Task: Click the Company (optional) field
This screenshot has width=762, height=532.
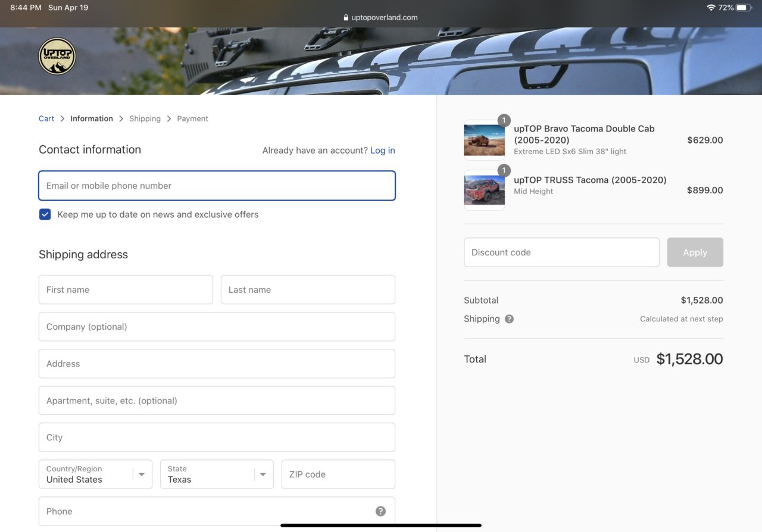Action: [x=217, y=327]
